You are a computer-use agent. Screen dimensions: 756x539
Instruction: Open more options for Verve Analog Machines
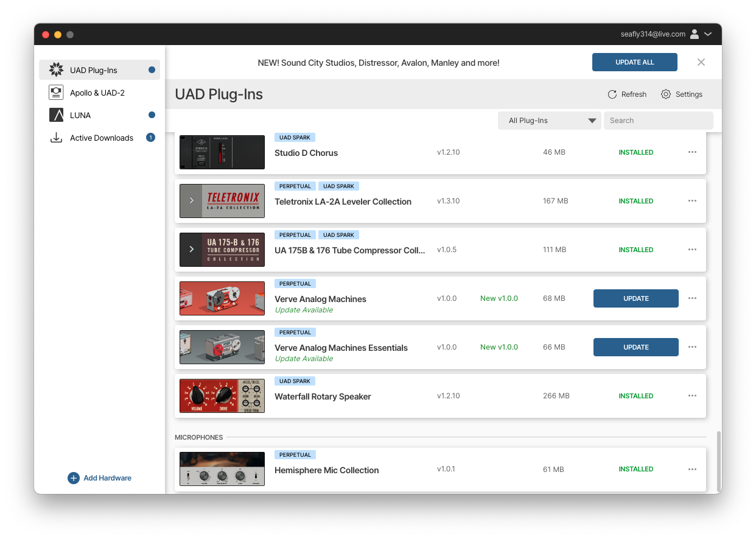pos(692,298)
